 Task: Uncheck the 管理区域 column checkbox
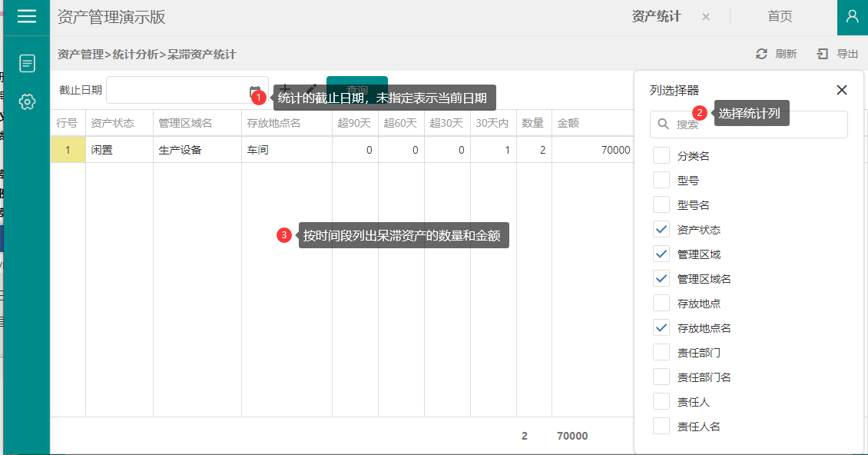661,254
